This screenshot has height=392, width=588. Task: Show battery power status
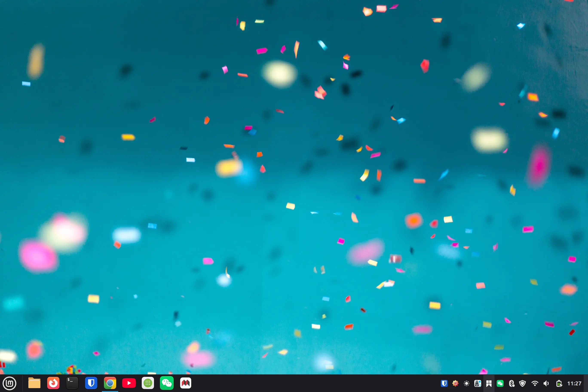559,383
